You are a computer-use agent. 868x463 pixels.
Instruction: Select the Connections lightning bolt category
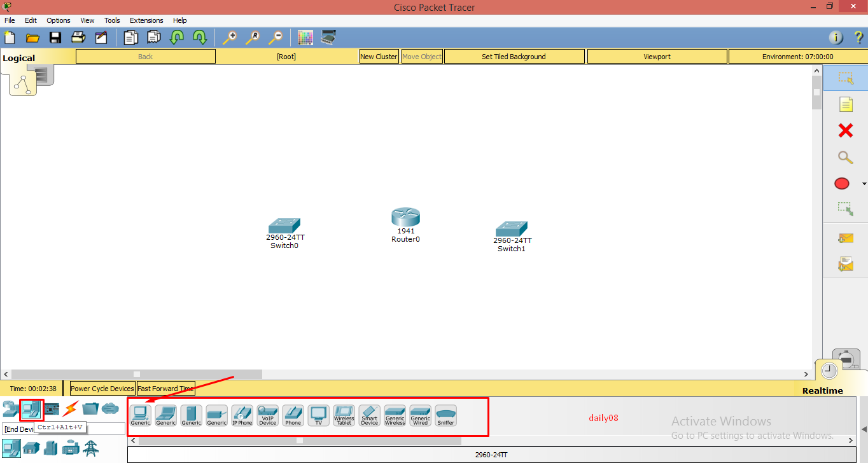click(x=69, y=410)
